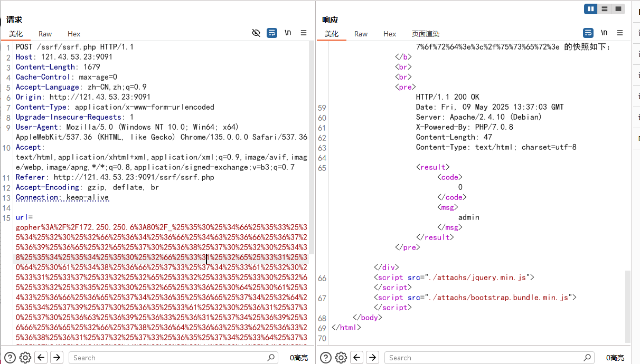Screen dimensions: 640x364
Task: Click the 0高亮 counter below request panel
Action: (299, 358)
